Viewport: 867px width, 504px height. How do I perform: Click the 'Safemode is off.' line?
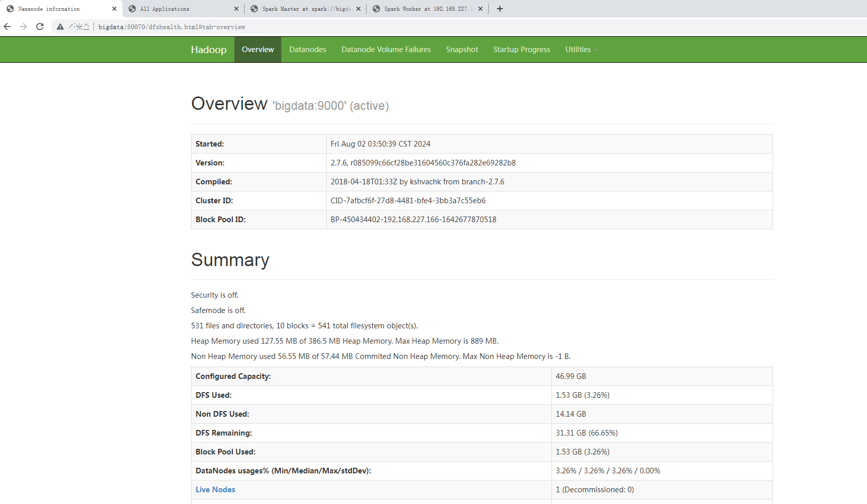(218, 310)
